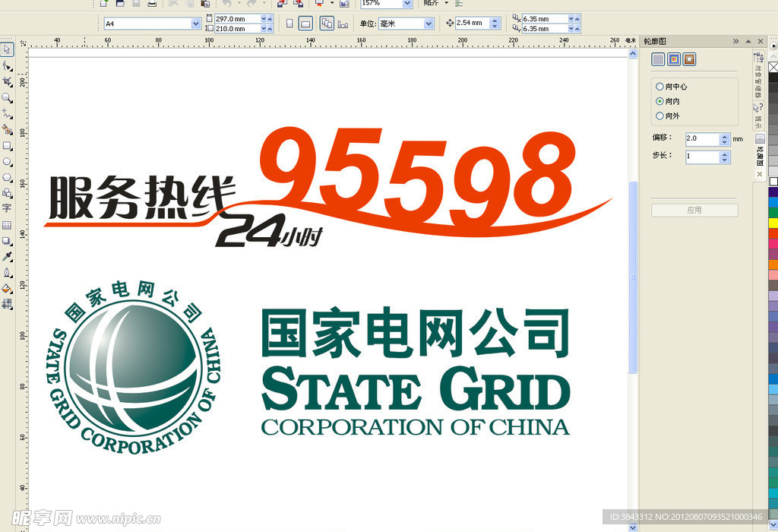778x532 pixels.
Task: Choose the Ellipse tool in toolbox
Action: [x=7, y=161]
